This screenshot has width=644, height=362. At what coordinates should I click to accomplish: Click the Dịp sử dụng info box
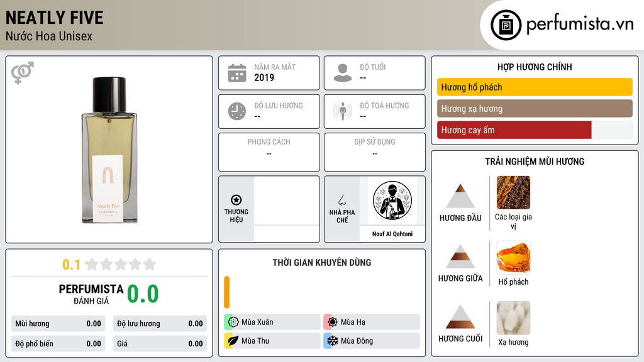coord(375,152)
